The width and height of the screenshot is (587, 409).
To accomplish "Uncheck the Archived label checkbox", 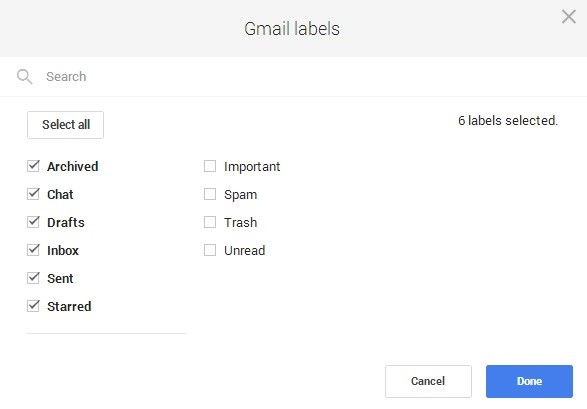I will click(33, 166).
